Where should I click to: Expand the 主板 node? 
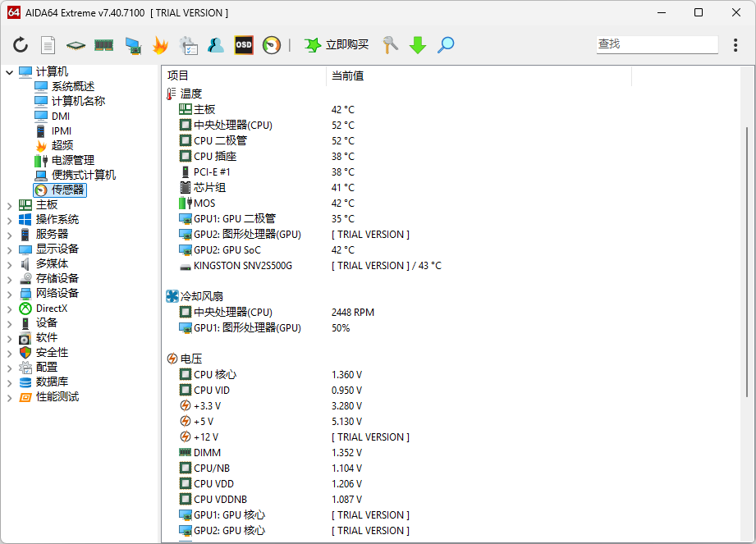click(10, 203)
